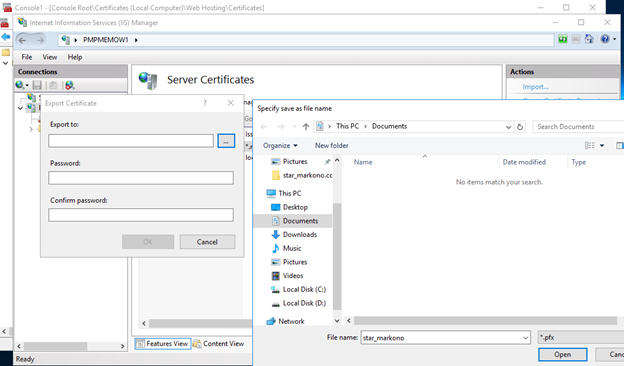Click the change view icon in save dialog

(590, 146)
